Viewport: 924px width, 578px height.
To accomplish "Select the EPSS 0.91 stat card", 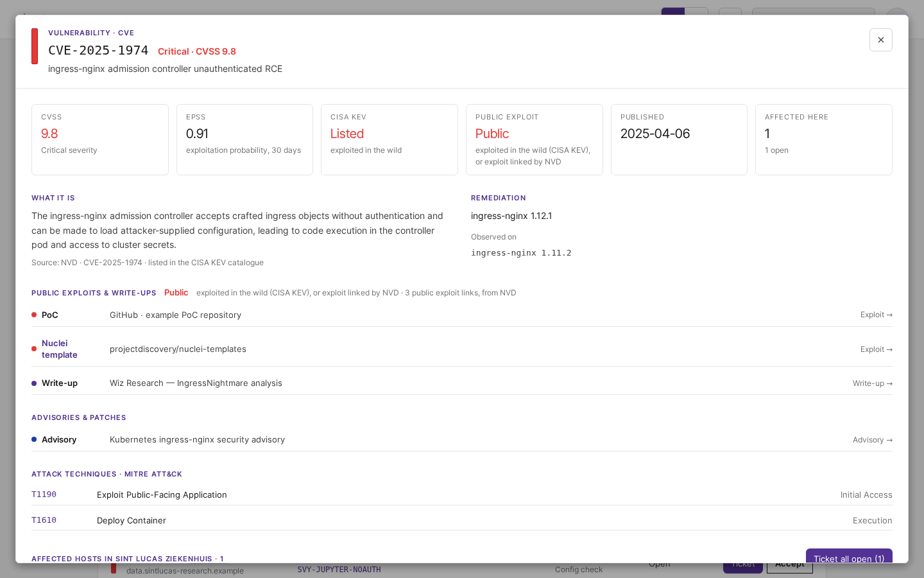I will point(244,139).
